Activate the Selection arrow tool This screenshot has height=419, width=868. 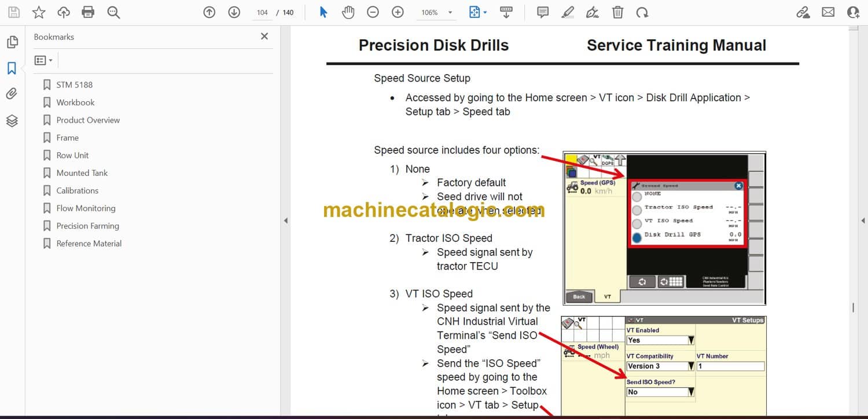click(323, 12)
